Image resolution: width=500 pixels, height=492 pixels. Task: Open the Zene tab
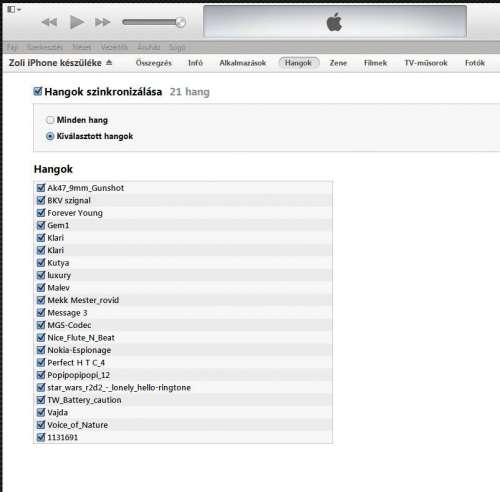tap(338, 63)
